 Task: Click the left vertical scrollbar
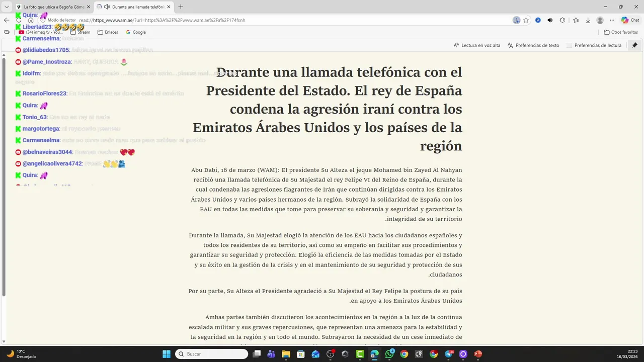pos(4,176)
